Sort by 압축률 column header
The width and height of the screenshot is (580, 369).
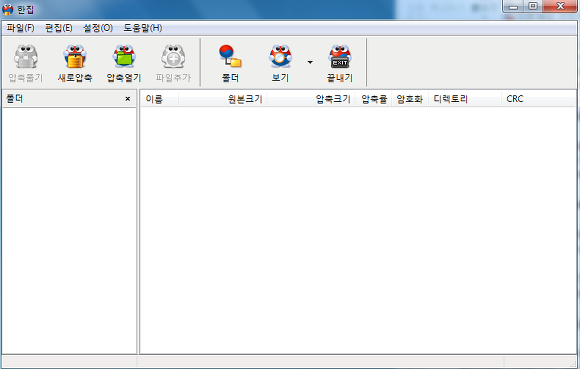(374, 99)
